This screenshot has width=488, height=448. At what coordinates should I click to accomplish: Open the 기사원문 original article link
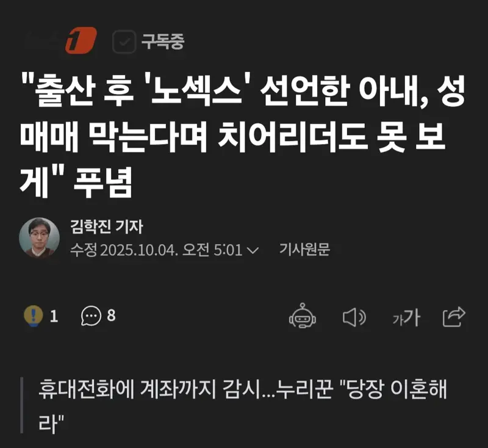[304, 250]
